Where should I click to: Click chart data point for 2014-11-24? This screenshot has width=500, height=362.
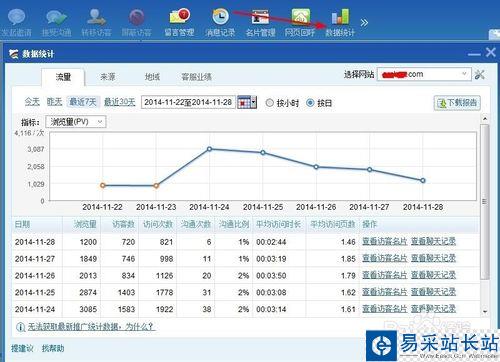[x=209, y=149]
